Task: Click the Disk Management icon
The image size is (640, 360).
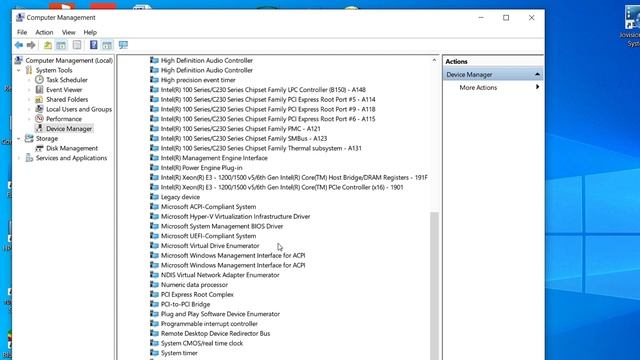Action: pyautogui.click(x=39, y=148)
